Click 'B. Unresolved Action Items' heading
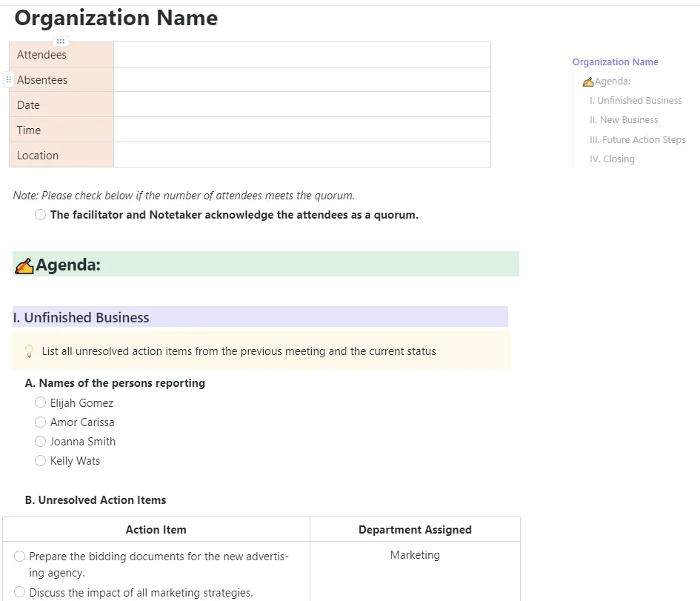The height and width of the screenshot is (601, 700). 96,499
